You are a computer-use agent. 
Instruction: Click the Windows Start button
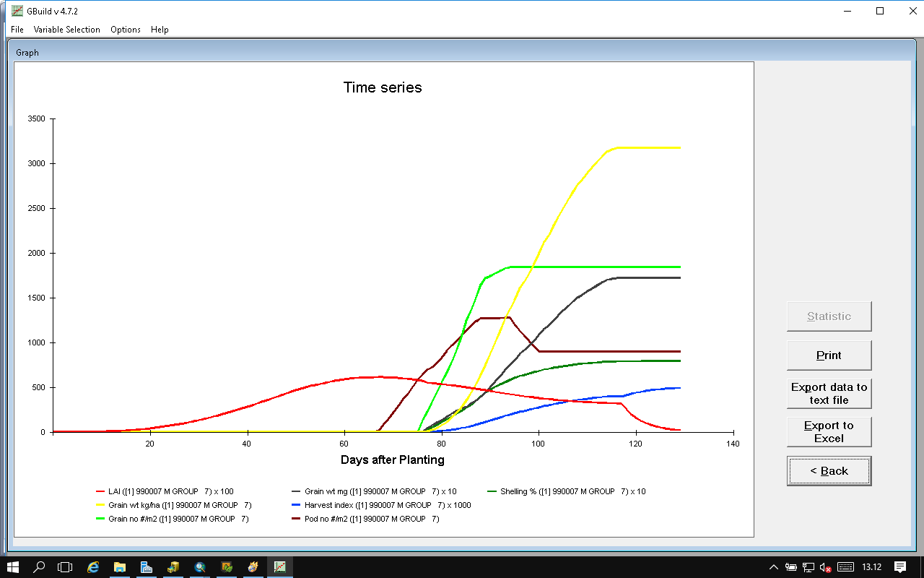point(13,567)
